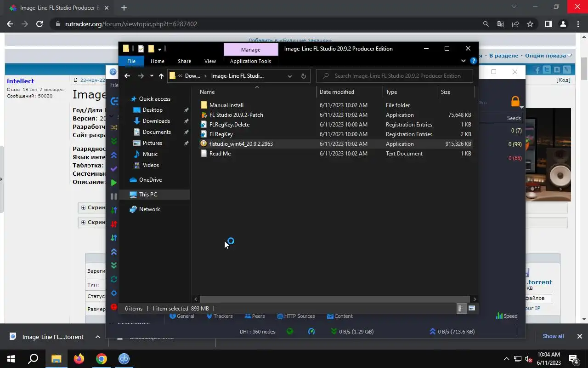Unpin Downloads from Quick access

[186, 121]
